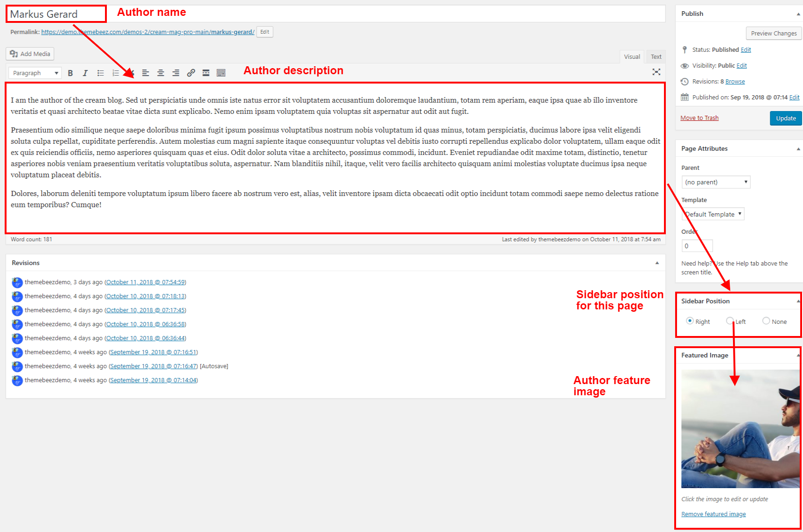Click inside the author description editor

335,158
